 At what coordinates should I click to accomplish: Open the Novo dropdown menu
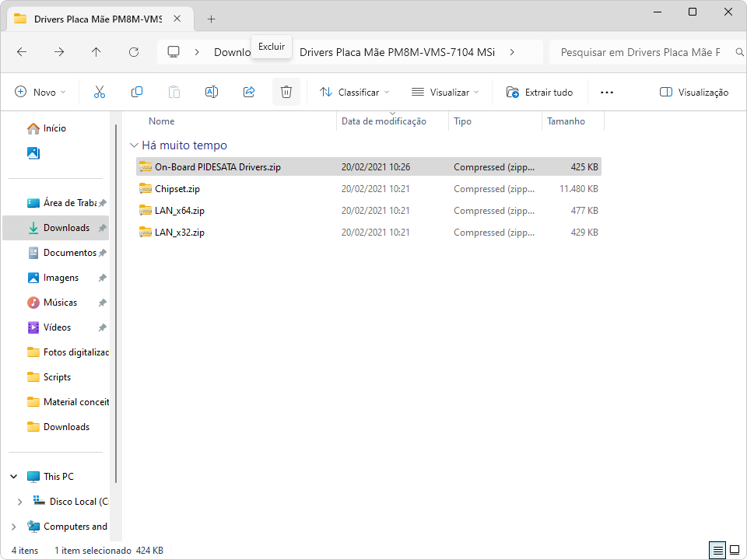tap(40, 92)
